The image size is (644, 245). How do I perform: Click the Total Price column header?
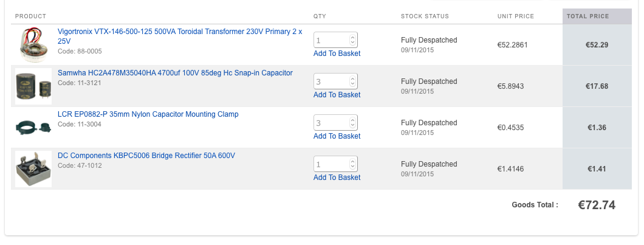pyautogui.click(x=587, y=16)
